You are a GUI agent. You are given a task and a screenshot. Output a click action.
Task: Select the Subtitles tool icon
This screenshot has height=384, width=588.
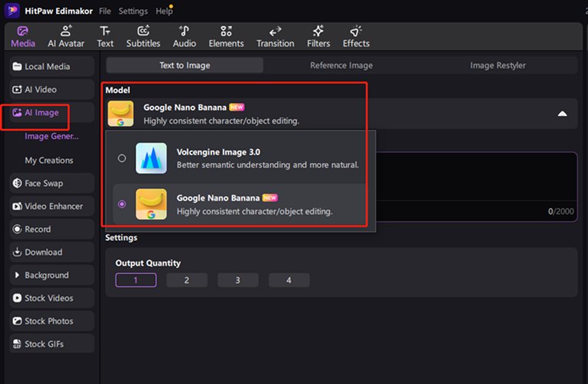[x=143, y=35]
